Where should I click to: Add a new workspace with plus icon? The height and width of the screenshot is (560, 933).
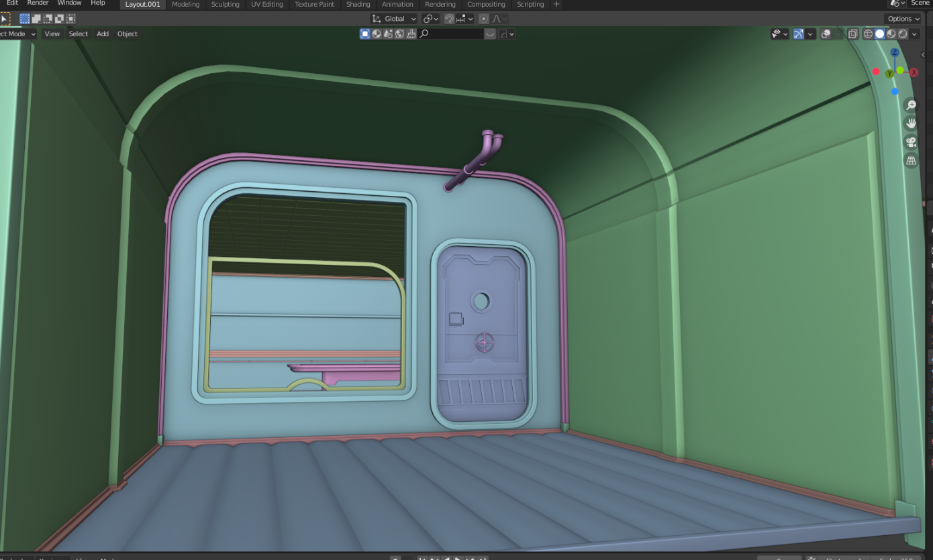pyautogui.click(x=556, y=4)
